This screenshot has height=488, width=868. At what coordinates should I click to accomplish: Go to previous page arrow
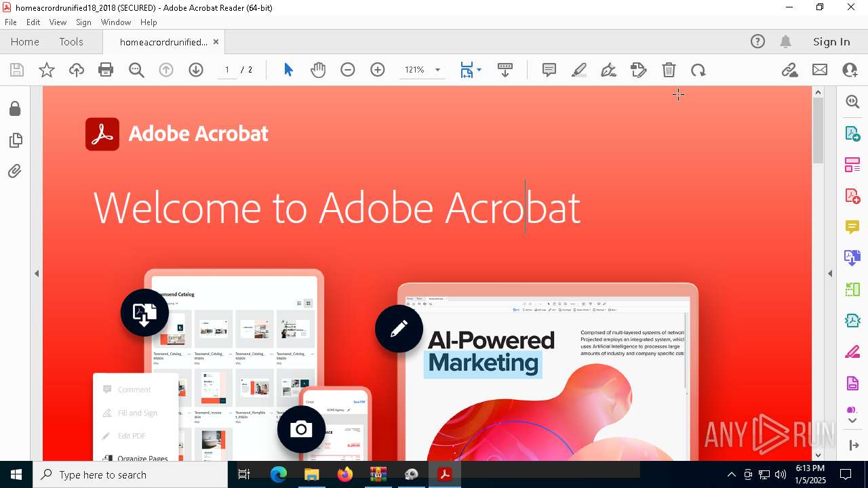tap(166, 70)
